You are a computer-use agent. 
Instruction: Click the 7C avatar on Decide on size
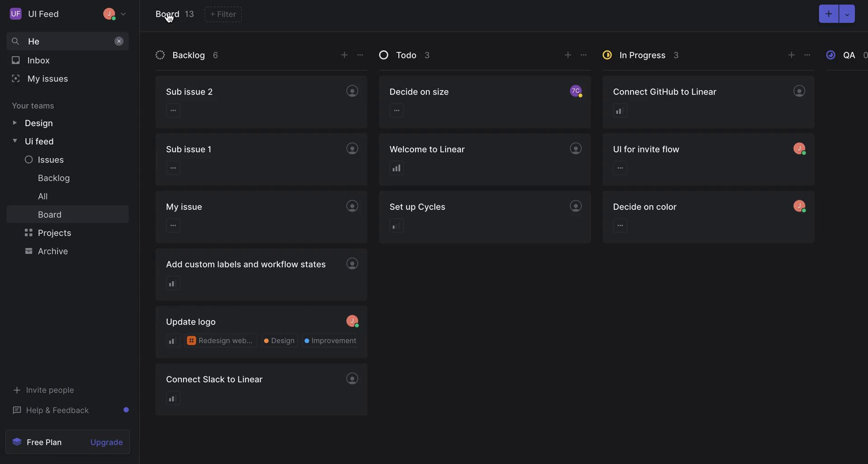[x=576, y=91]
